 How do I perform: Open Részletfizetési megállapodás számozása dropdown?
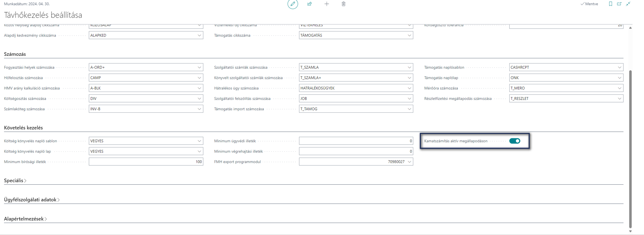(x=620, y=99)
